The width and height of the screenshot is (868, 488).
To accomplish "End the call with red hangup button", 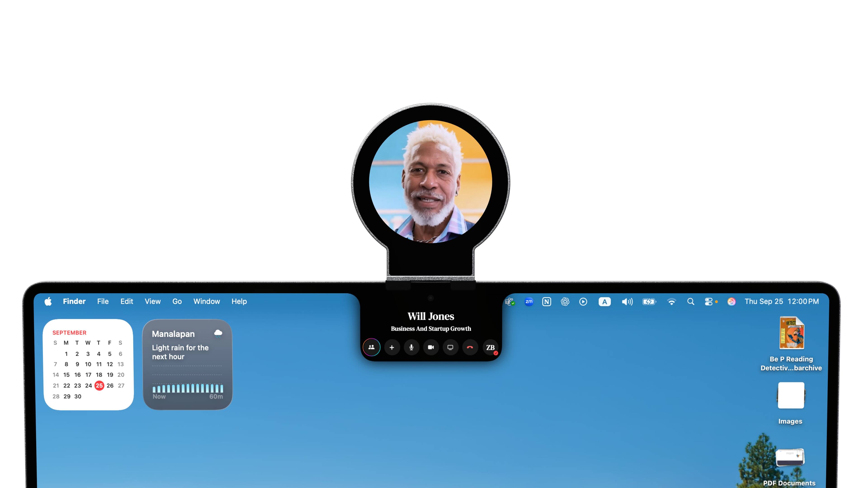I will [470, 347].
